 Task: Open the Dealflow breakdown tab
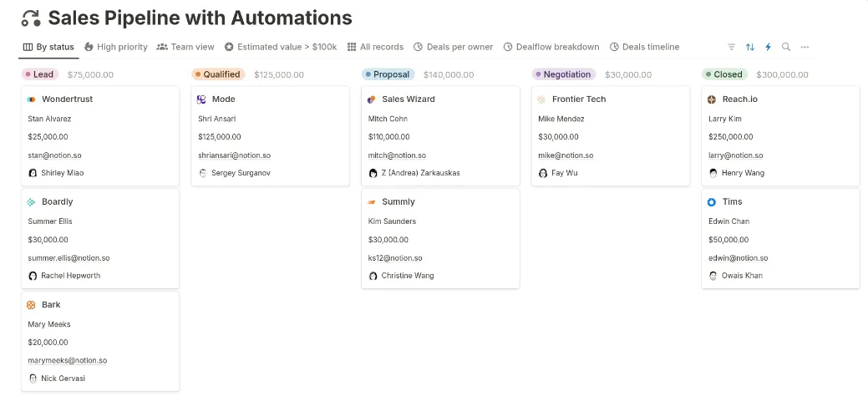[551, 47]
